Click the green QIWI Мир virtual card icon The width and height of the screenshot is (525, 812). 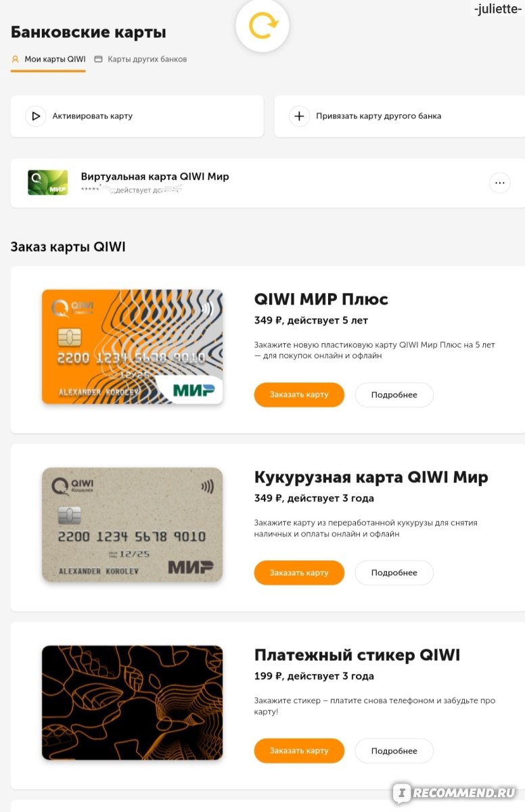pos(47,183)
